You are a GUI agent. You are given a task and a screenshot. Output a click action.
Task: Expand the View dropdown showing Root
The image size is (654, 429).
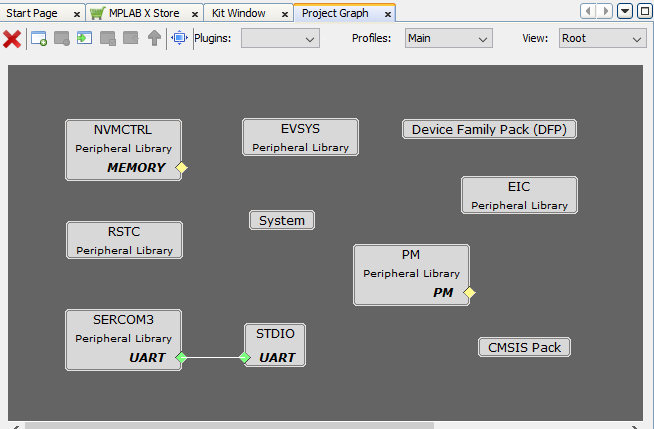point(601,38)
